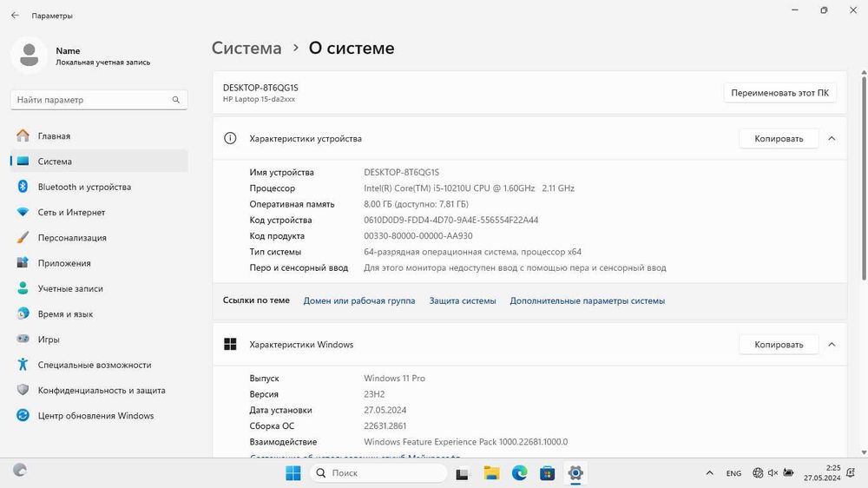
Task: Click the info icon beside Характеристики устройства
Action: point(230,138)
